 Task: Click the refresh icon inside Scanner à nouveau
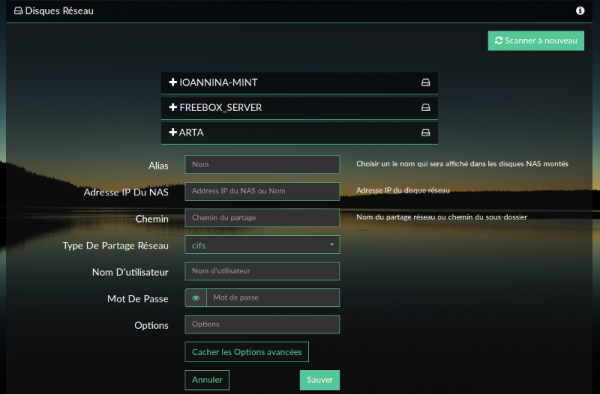(499, 41)
